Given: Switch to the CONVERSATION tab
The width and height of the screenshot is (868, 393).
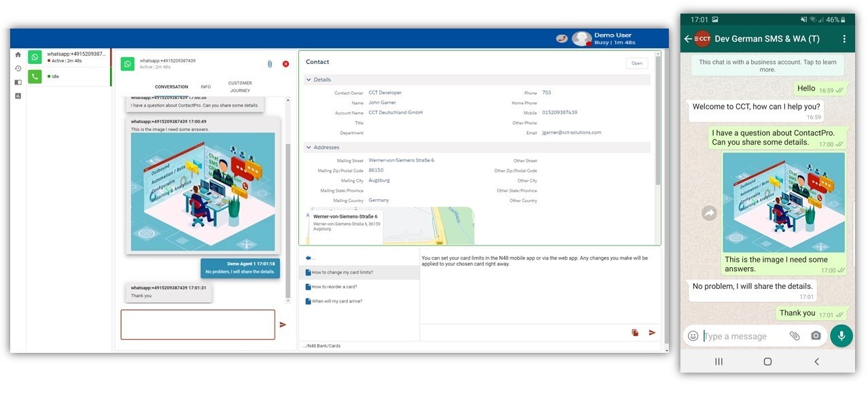Looking at the screenshot, I should [171, 87].
